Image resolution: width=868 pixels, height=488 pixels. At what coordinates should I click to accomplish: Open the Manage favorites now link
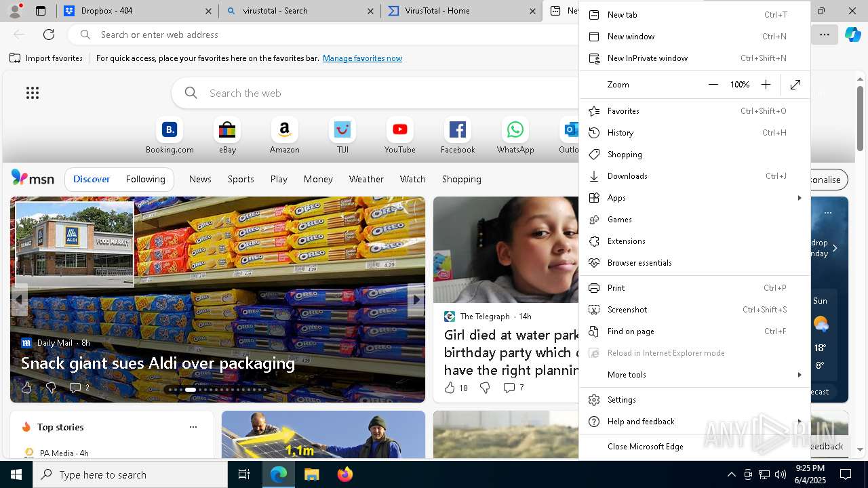(362, 58)
